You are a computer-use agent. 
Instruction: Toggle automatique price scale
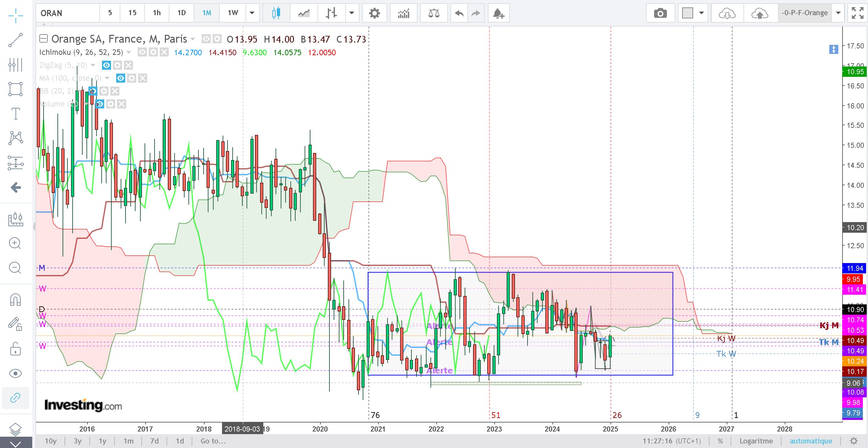click(811, 441)
